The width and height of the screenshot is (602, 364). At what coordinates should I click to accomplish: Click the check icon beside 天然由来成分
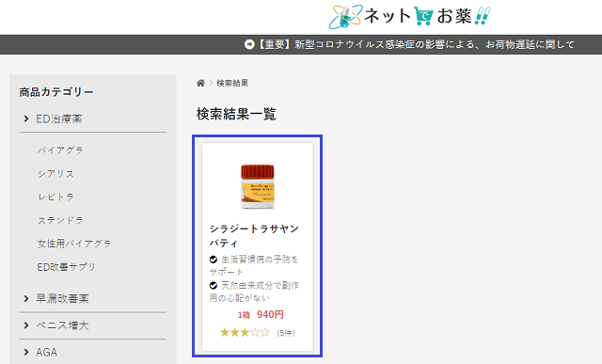[x=214, y=286]
